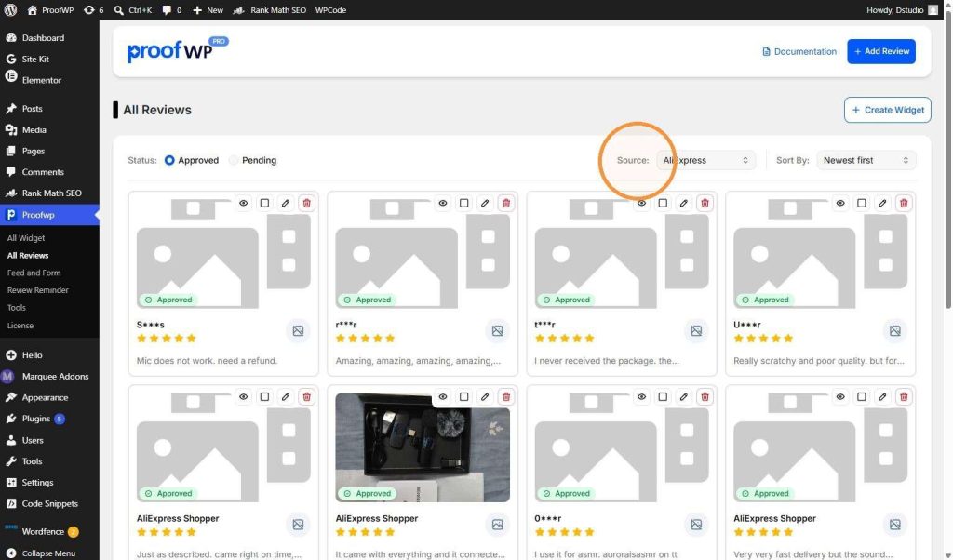Visit the ProofWP site from the admin bar
The width and height of the screenshot is (953, 560).
[50, 9]
